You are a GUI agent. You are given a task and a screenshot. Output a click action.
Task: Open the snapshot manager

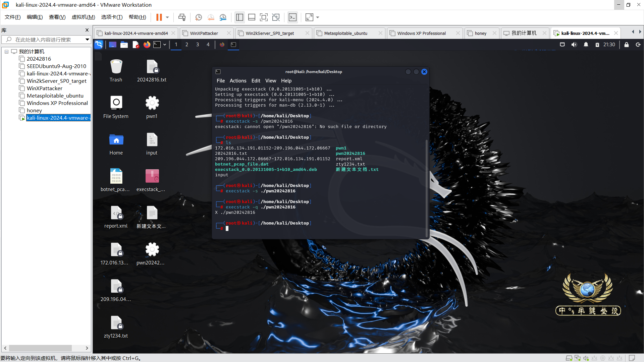point(223,17)
